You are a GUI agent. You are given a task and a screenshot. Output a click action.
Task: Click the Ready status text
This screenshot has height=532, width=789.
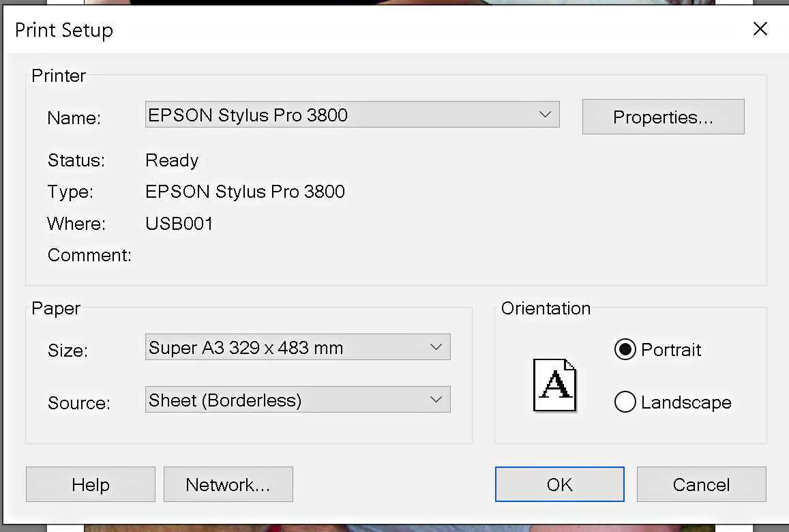(x=172, y=160)
